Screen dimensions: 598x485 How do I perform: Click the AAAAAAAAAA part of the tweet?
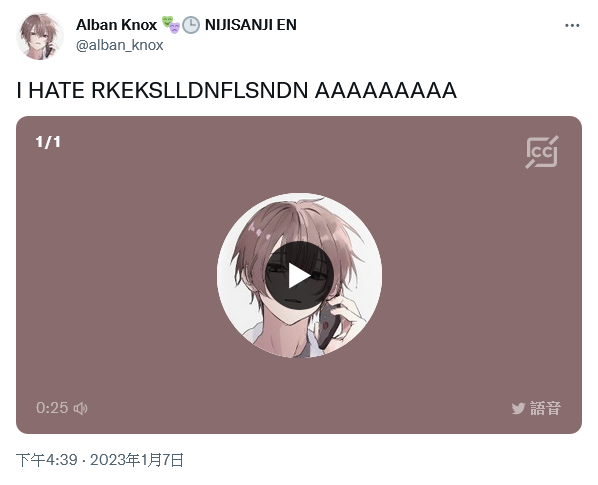[386, 91]
